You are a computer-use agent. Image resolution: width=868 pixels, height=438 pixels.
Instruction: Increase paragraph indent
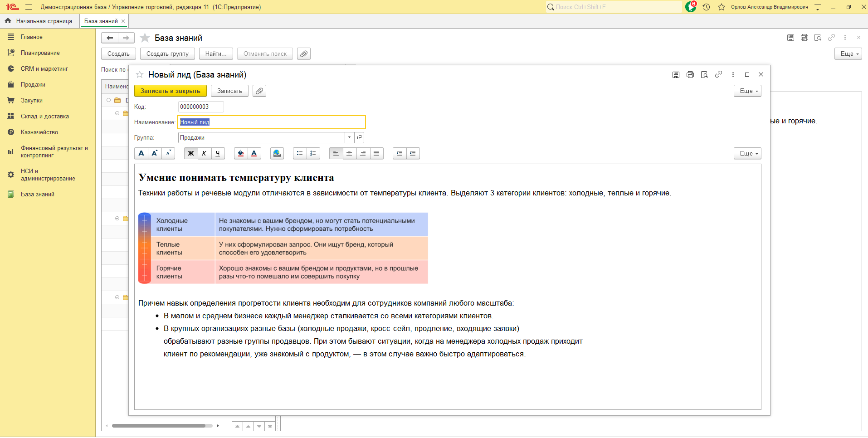(400, 153)
